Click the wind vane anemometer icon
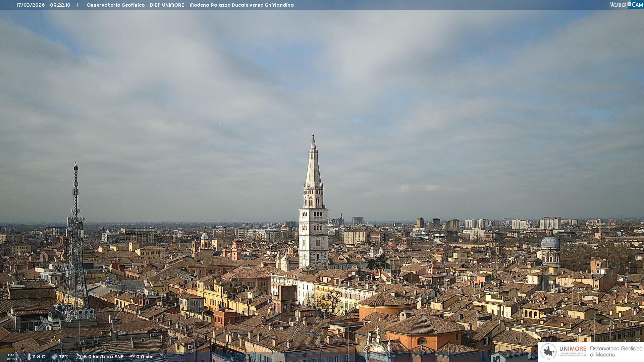644x362 pixels. [x=79, y=357]
